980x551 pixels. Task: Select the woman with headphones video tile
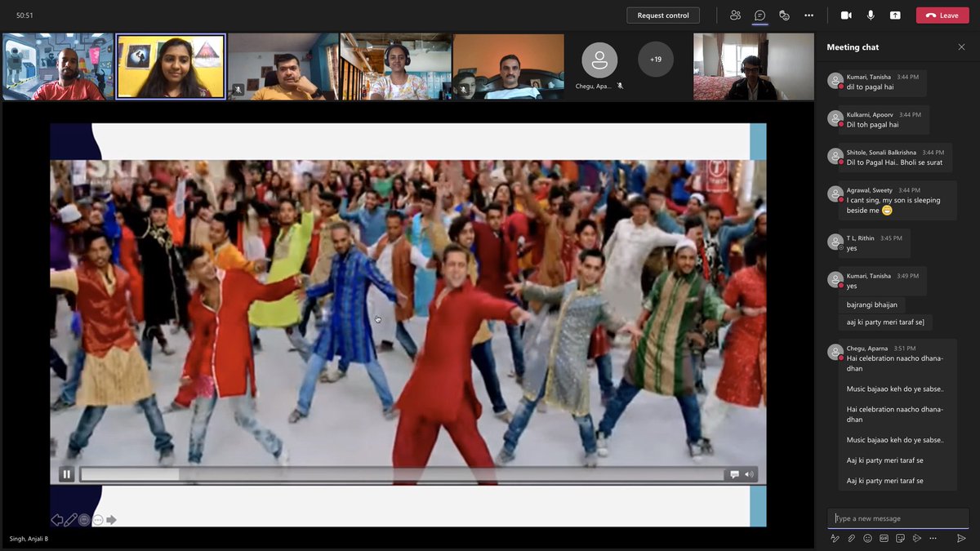396,66
